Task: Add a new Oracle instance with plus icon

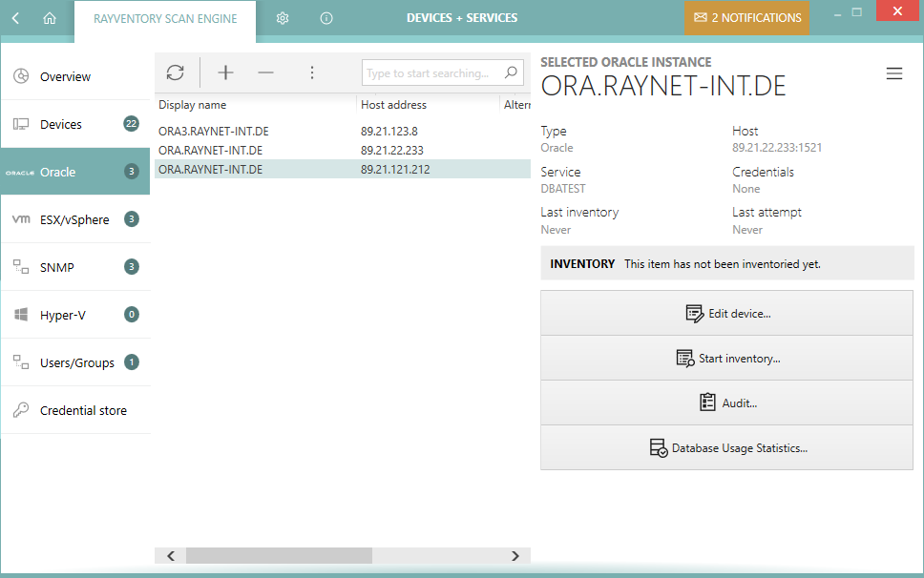Action: (x=225, y=72)
